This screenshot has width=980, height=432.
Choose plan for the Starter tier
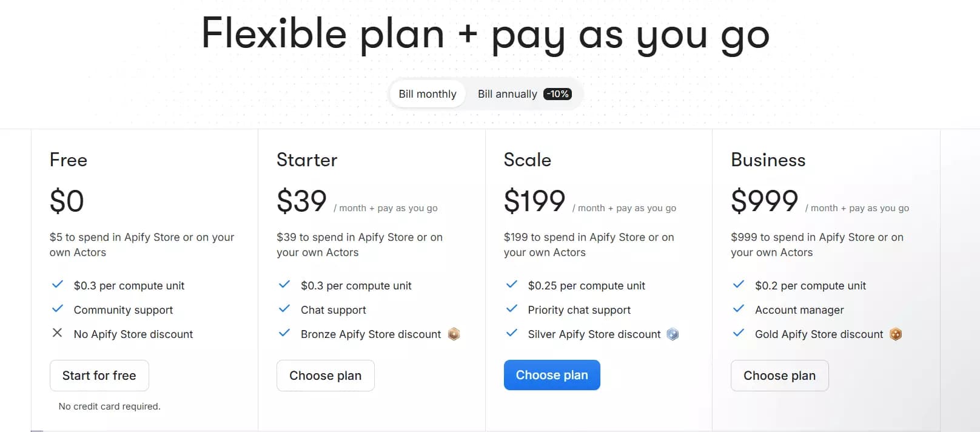click(325, 375)
